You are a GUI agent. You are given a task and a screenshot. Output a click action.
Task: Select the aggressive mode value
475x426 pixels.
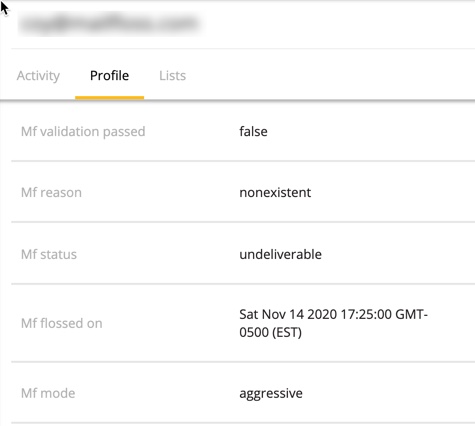271,394
